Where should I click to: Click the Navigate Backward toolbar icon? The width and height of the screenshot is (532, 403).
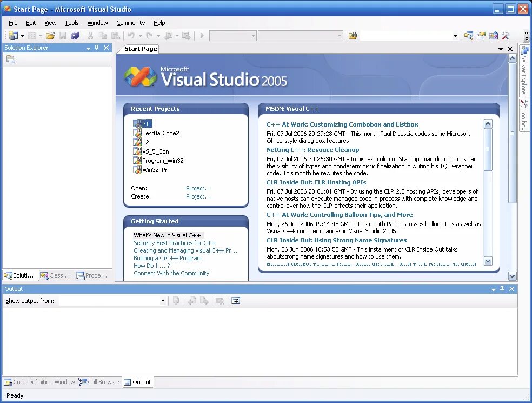[168, 36]
